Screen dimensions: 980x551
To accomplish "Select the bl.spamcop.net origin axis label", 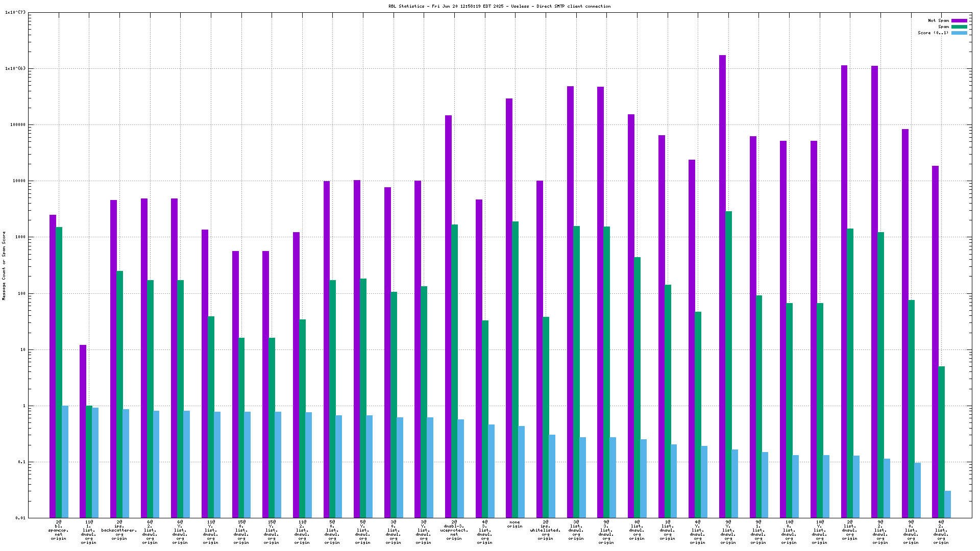I will [x=58, y=530].
